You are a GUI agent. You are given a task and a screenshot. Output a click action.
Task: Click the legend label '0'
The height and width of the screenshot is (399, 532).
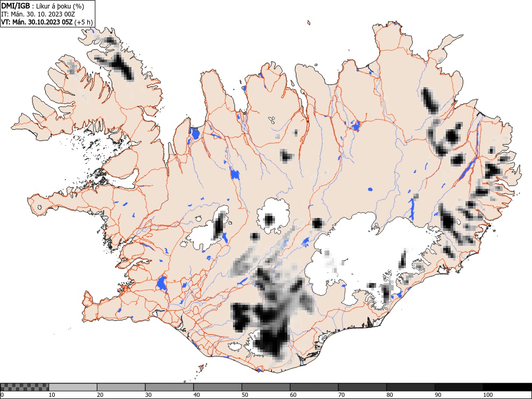(2, 395)
